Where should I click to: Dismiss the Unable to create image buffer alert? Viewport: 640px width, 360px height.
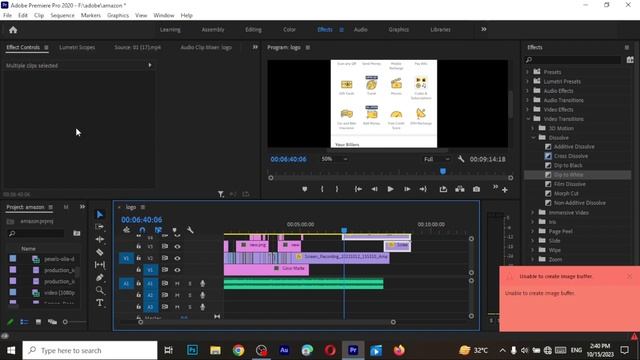pos(629,276)
